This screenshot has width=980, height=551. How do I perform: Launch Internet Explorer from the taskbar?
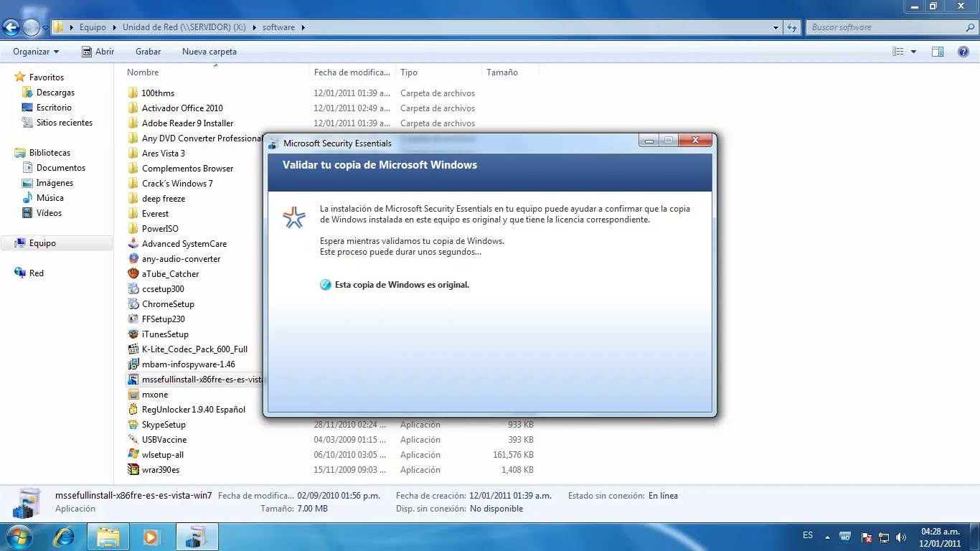click(64, 536)
